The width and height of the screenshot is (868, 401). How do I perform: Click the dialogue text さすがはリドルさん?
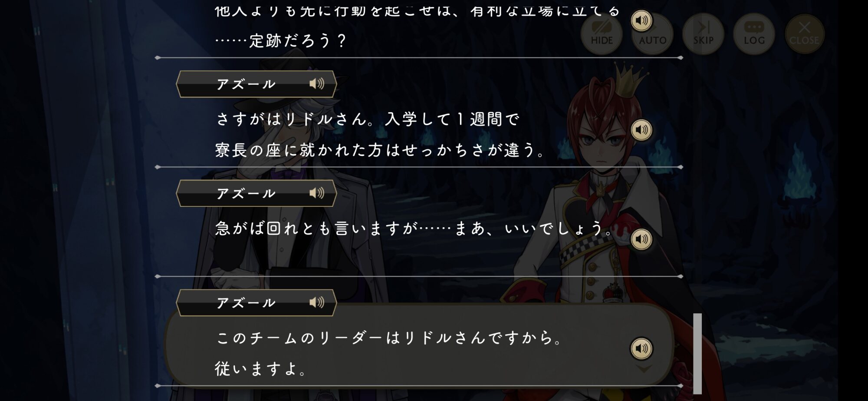click(291, 119)
